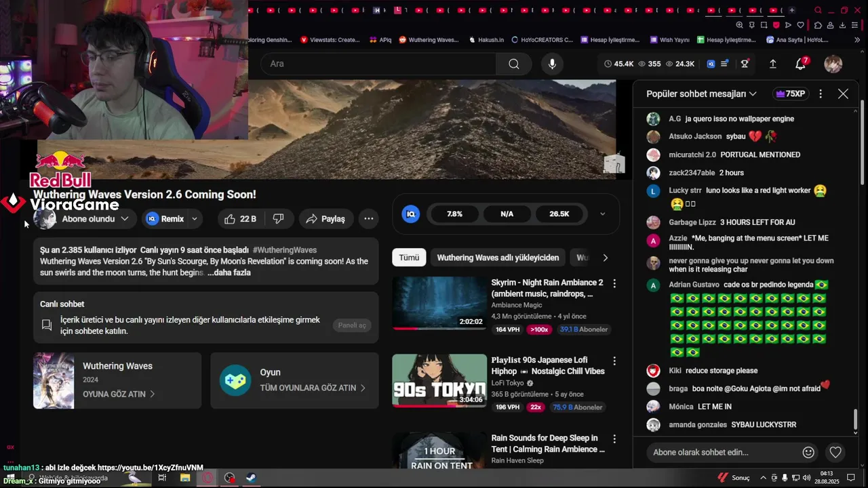Click the 75XP badge button in chat
The width and height of the screenshot is (868, 488).
791,94
